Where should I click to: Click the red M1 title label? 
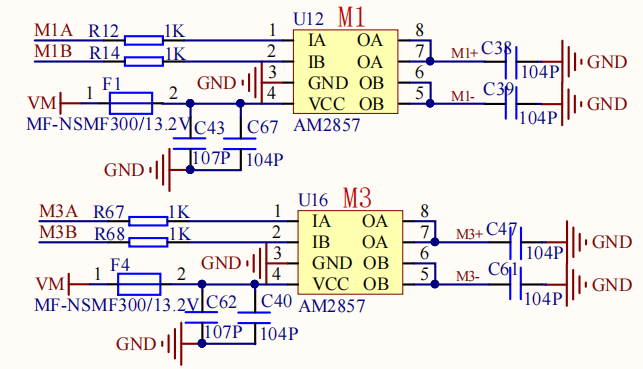(351, 17)
